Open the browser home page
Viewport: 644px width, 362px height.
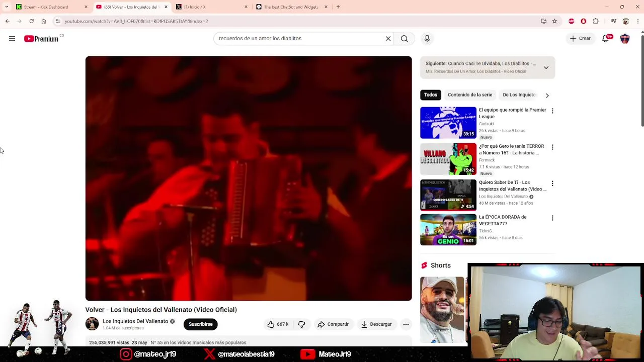(43, 21)
